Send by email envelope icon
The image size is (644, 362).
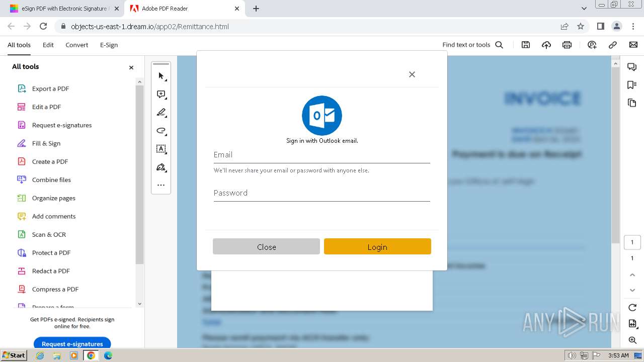(633, 45)
